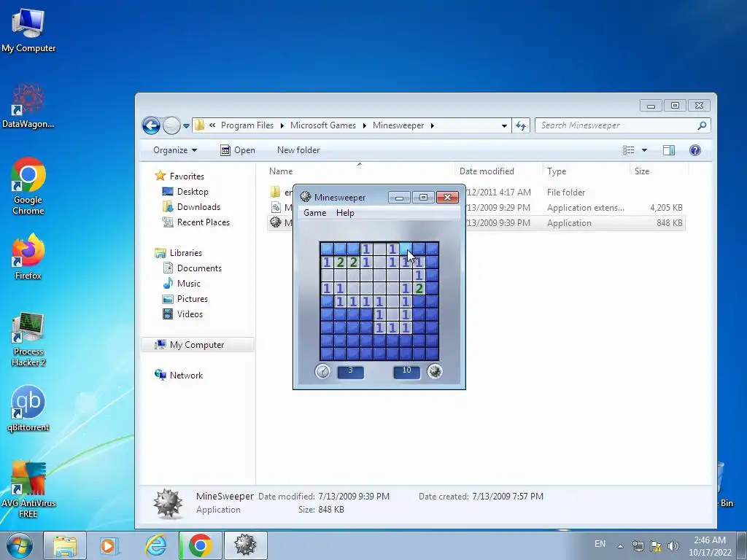The image size is (747, 560).
Task: Click Minesweeper breadcrumb segment
Action: click(x=398, y=125)
